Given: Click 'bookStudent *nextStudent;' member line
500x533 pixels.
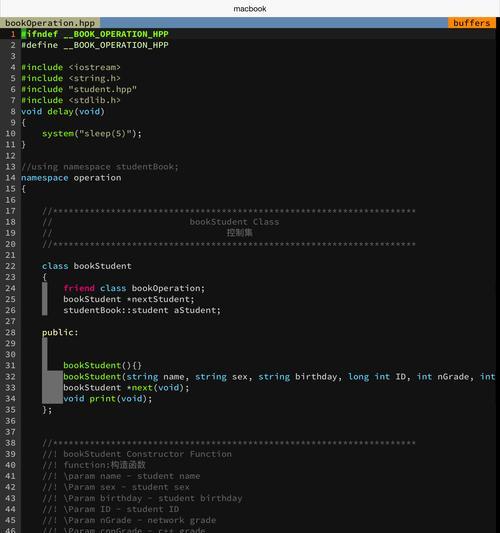Looking at the screenshot, I should (129, 299).
